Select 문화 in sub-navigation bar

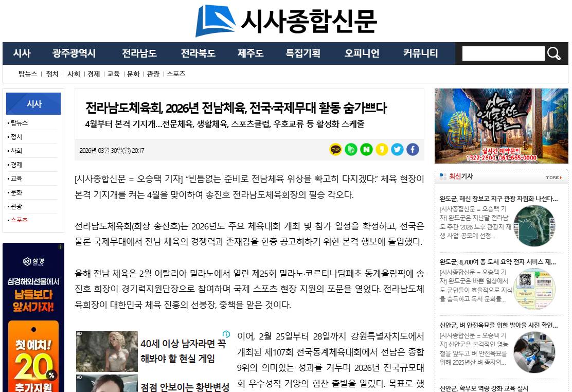click(134, 74)
